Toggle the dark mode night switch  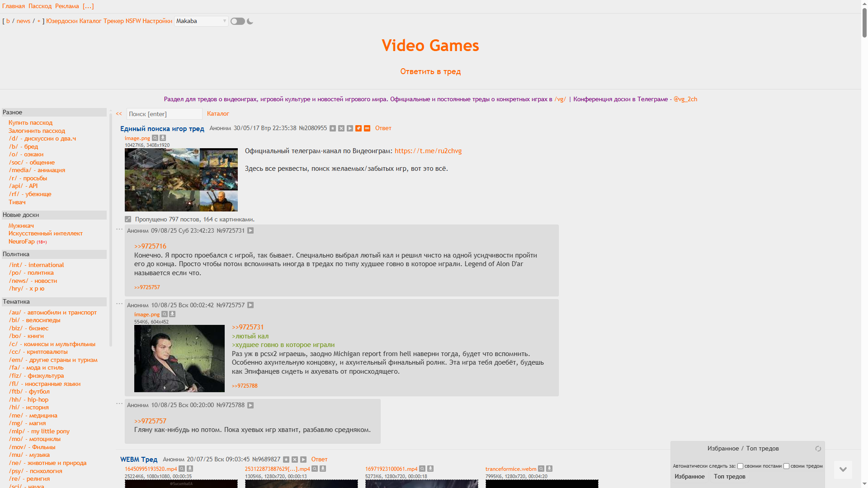(x=238, y=21)
